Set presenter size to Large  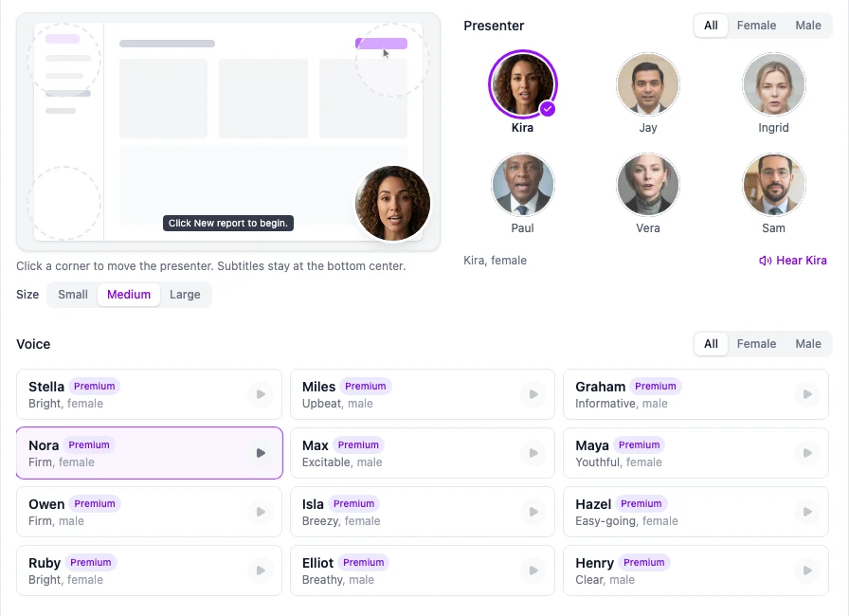point(185,295)
